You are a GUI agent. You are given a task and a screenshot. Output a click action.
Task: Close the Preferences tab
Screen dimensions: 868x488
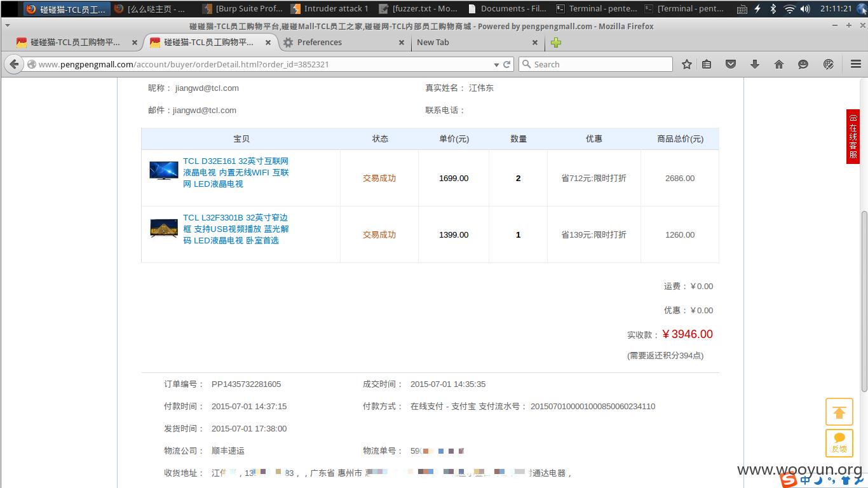tap(402, 43)
